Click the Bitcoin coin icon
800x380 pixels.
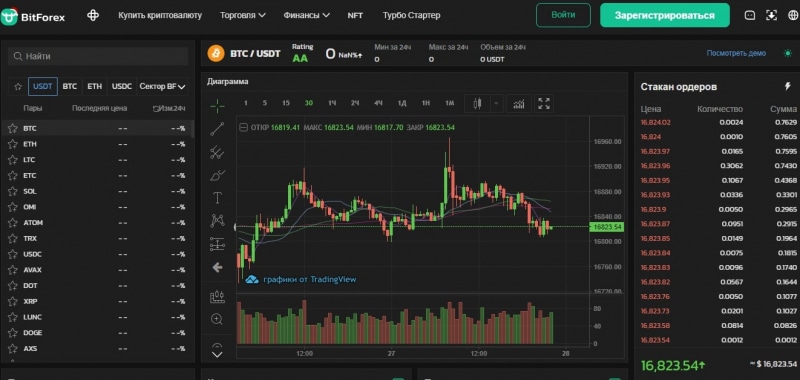coord(216,53)
